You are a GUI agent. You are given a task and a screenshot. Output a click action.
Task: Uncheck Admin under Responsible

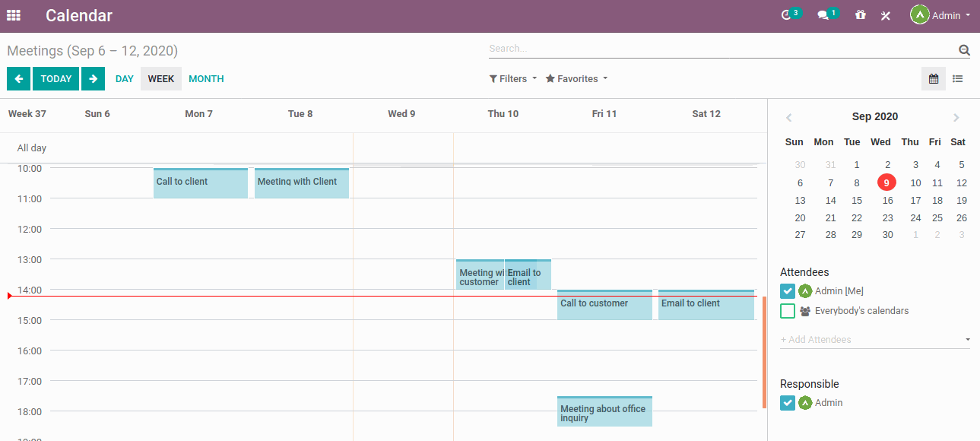tap(787, 402)
